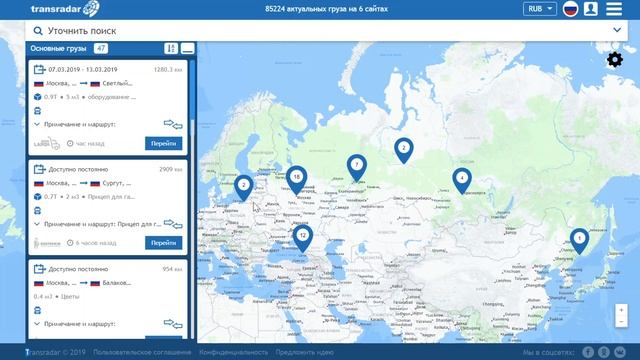The image size is (640, 360).
Task: Click Доступно постоянно on Сургут card
Action: click(78, 169)
